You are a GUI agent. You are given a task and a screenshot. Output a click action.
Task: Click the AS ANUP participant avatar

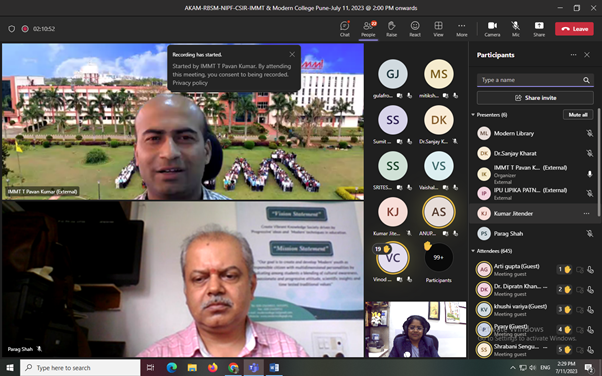pyautogui.click(x=438, y=212)
